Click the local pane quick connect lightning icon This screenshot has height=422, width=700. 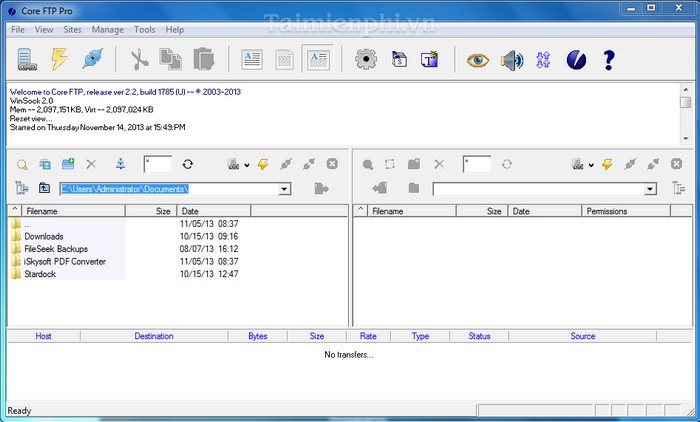pos(263,164)
